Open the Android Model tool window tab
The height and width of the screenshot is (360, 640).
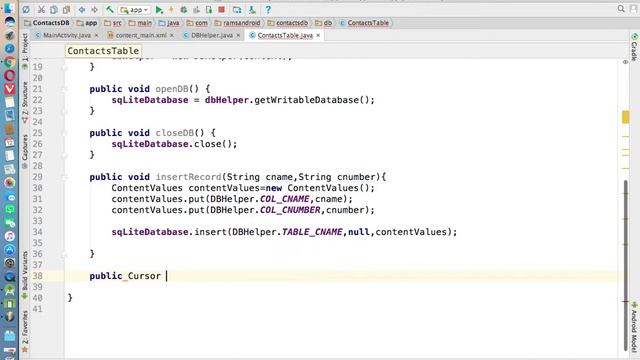pos(634,326)
